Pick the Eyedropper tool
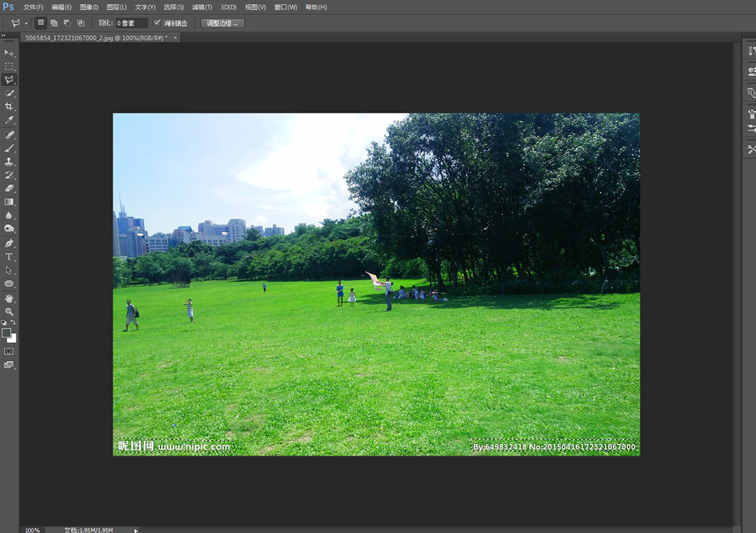Screen dimensions: 756x533 [9, 120]
